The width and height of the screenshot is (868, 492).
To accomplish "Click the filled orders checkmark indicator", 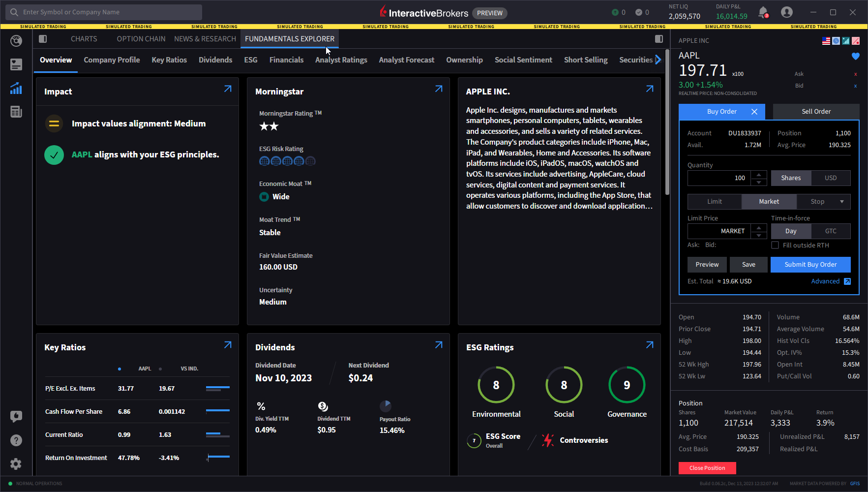I will [639, 12].
